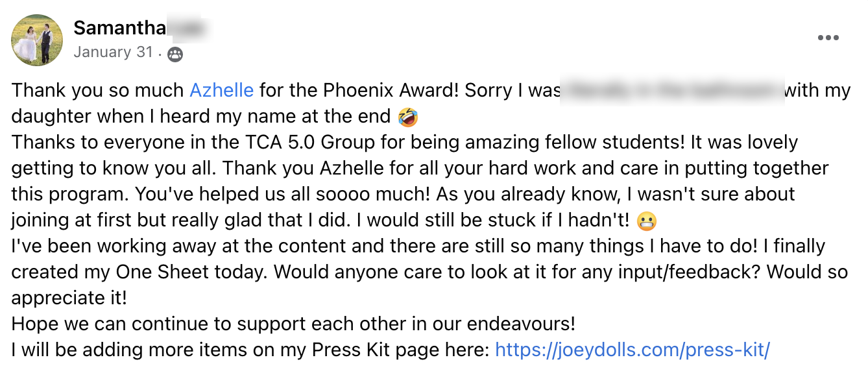Screen dimensions: 868x375
Task: Open the three-dot post options menu
Action: pyautogui.click(x=828, y=38)
